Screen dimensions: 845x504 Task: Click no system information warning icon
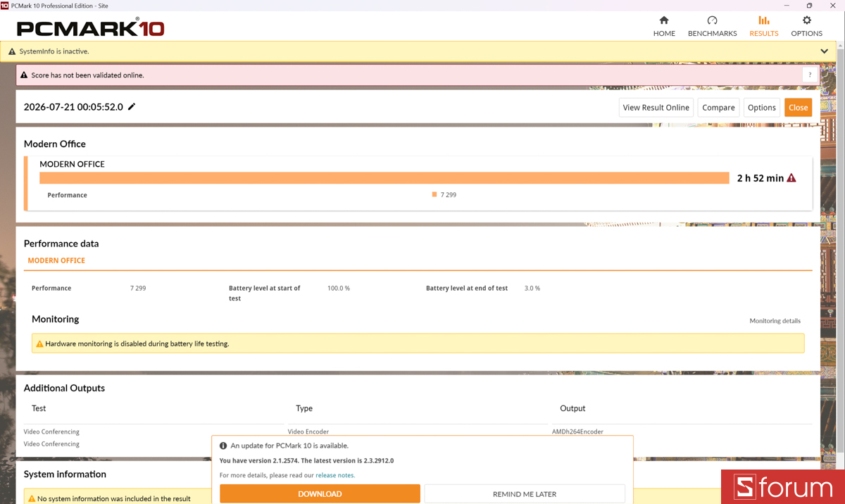point(31,498)
